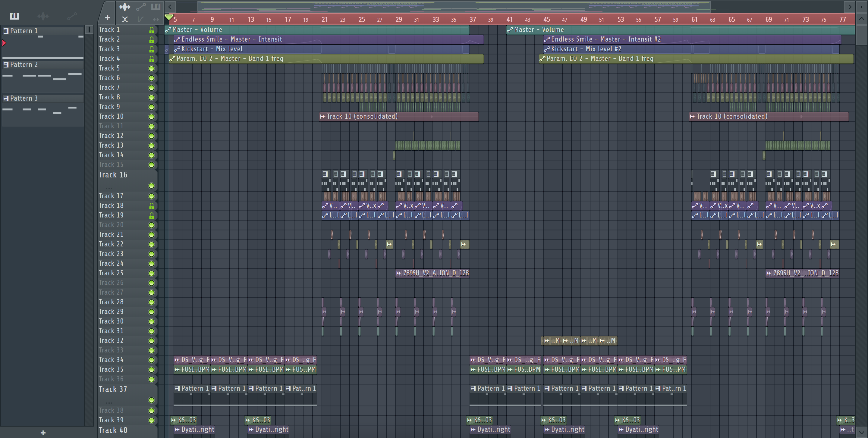Click the small button at top-right corner
Image resolution: width=868 pixels, height=438 pixels.
[862, 6]
